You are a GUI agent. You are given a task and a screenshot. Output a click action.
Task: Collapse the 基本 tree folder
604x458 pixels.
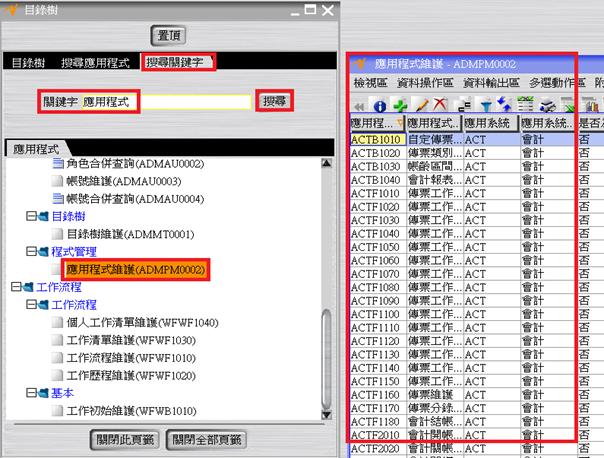click(30, 394)
